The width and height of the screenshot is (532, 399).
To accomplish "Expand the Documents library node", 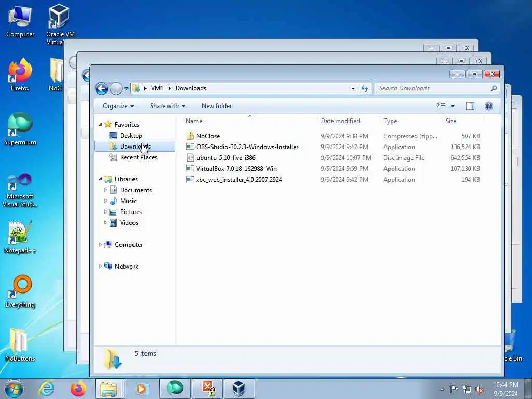I will pos(105,190).
